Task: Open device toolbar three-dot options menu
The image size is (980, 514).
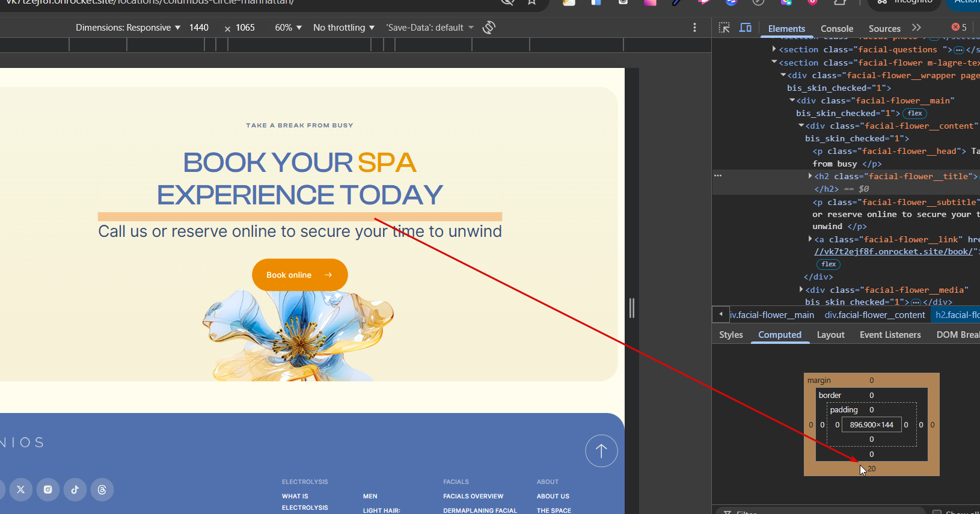Action: [694, 28]
